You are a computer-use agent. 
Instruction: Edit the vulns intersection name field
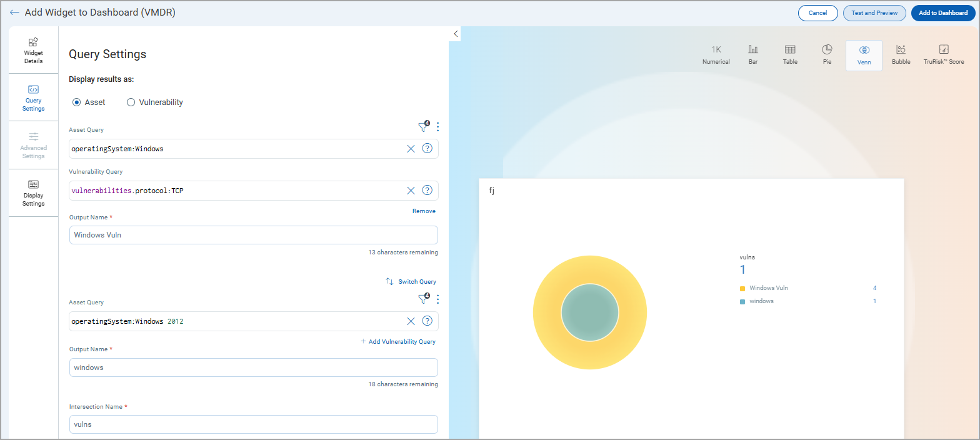[254, 425]
